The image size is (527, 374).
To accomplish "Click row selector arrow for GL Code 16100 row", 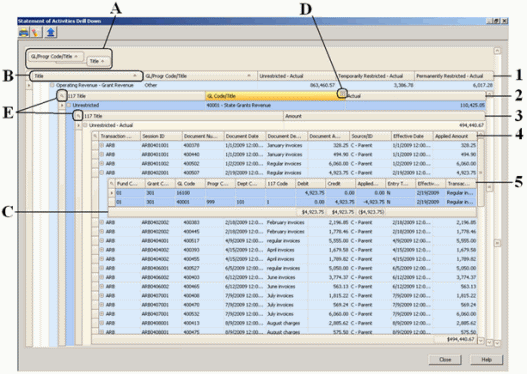I will (112, 193).
